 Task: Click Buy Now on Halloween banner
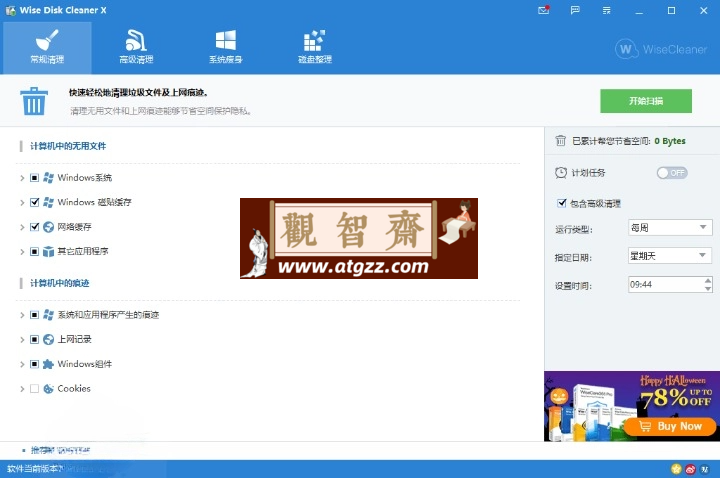pyautogui.click(x=671, y=426)
